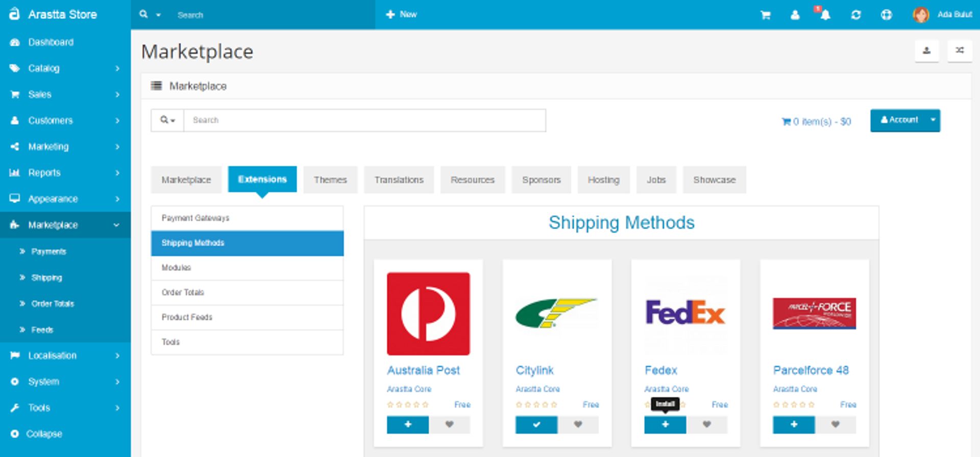Open Fedex extension title link
This screenshot has height=457, width=980.
coord(661,370)
